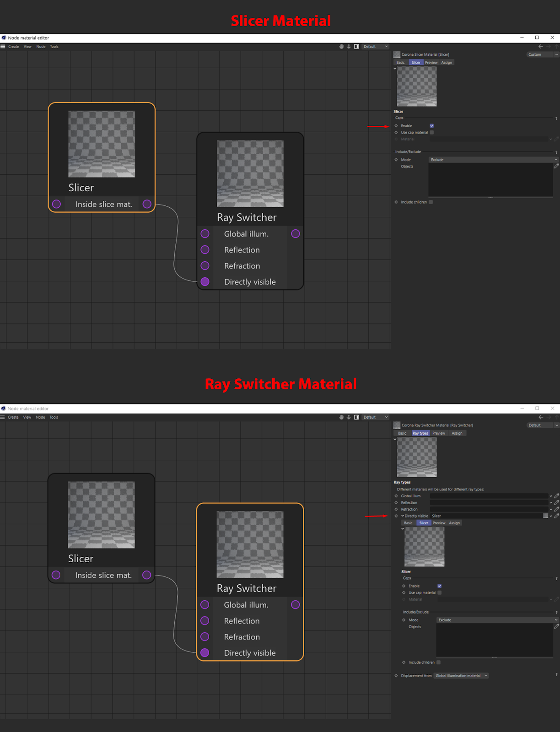Screen dimensions: 560x732
Task: Toggle side panel layout icon in bottom editor
Action: pyautogui.click(x=356, y=417)
